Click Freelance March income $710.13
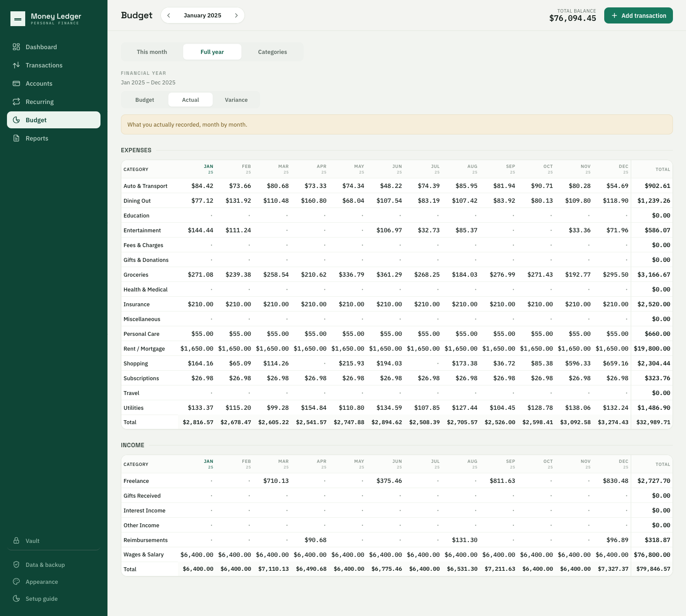 tap(276, 481)
